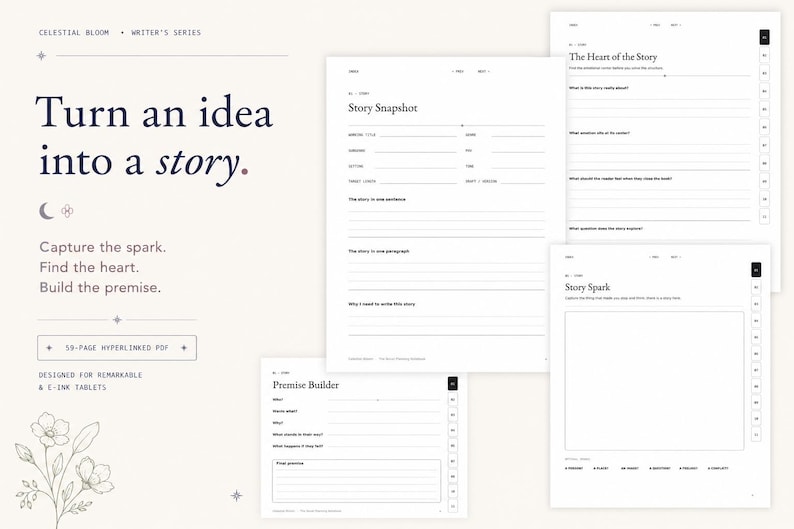Select tab 04 on Story Spark page
The height and width of the screenshot is (529, 794).
point(756,320)
